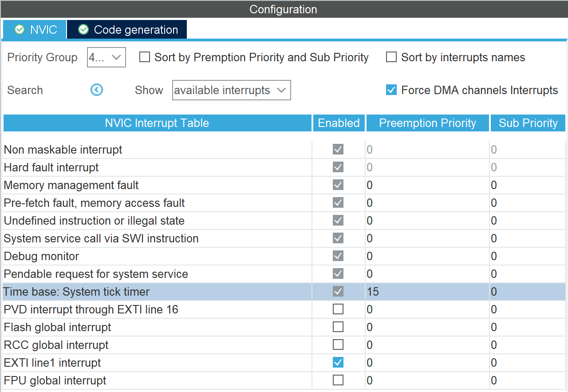The width and height of the screenshot is (568, 392).
Task: Enable the Flash global interrupt checkbox
Action: point(338,327)
